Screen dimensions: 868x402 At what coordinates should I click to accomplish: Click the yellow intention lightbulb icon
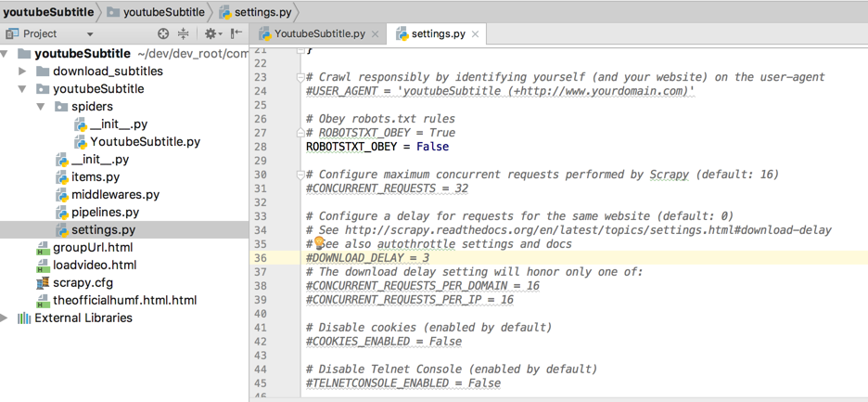(318, 243)
